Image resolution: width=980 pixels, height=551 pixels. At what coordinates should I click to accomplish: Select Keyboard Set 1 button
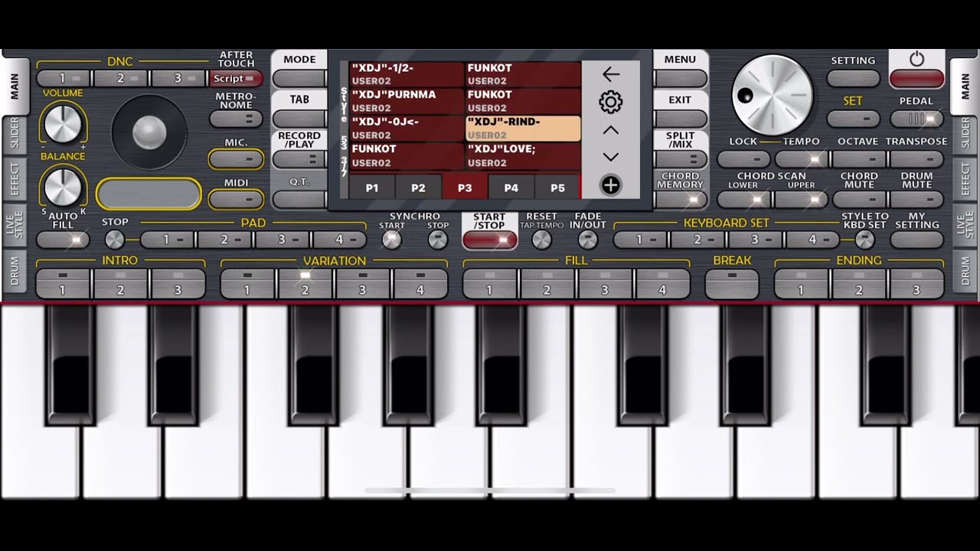(640, 240)
